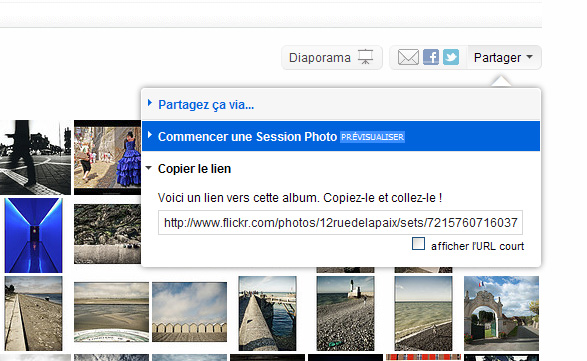Open the green sea shoreline photo
Viewport: 587px width, 361px height.
[x=423, y=313]
